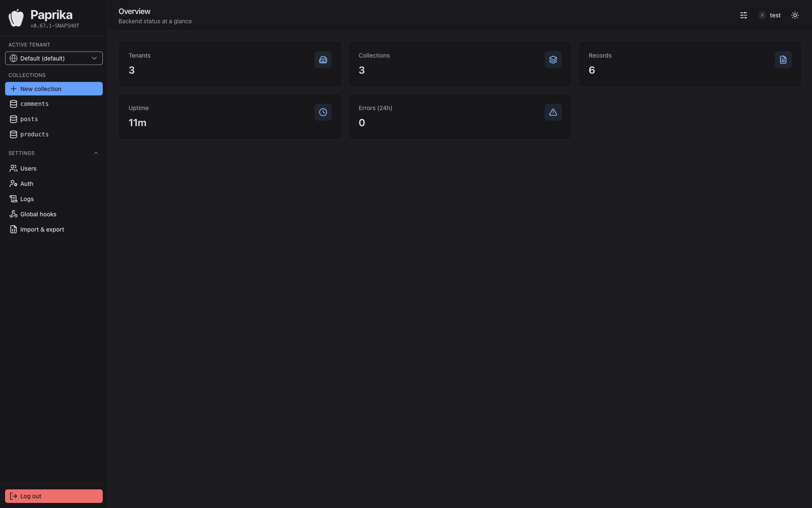The width and height of the screenshot is (812, 508).
Task: Click the Collections card label
Action: click(x=374, y=55)
